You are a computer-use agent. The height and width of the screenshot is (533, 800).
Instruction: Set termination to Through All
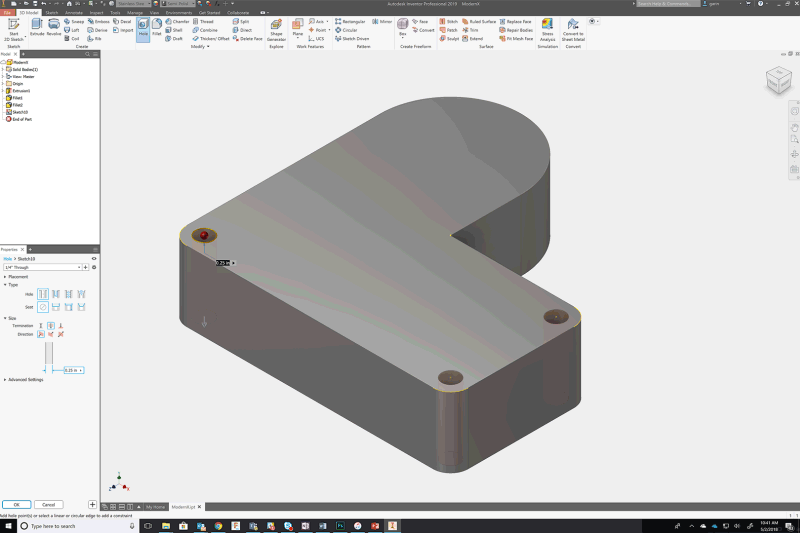click(51, 325)
